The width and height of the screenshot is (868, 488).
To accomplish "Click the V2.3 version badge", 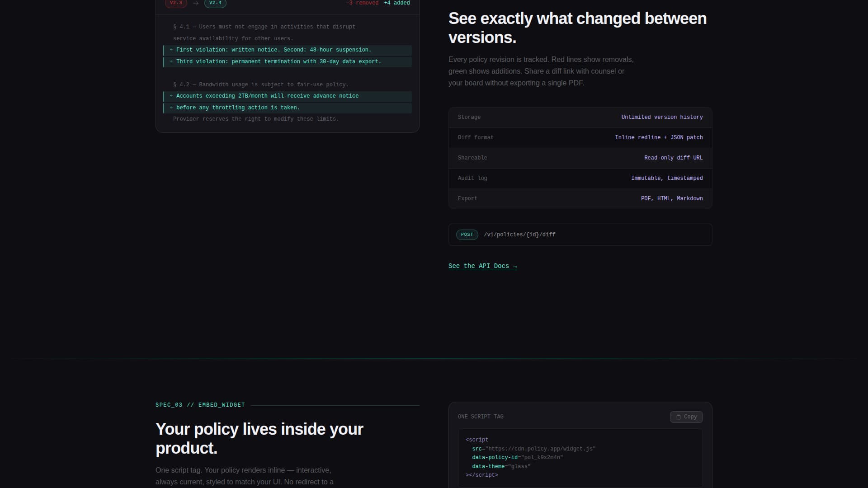I will point(176,3).
